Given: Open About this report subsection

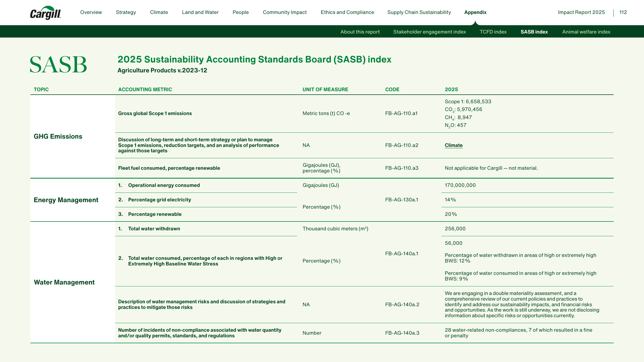Looking at the screenshot, I should 360,32.
